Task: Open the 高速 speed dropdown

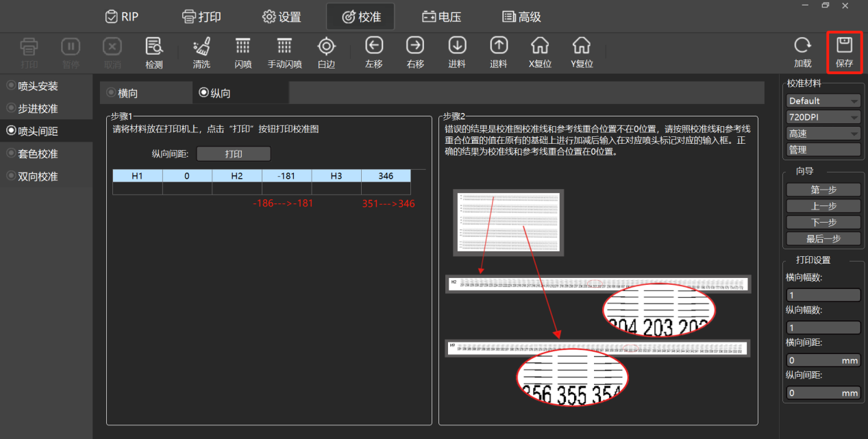Action: pyautogui.click(x=823, y=134)
